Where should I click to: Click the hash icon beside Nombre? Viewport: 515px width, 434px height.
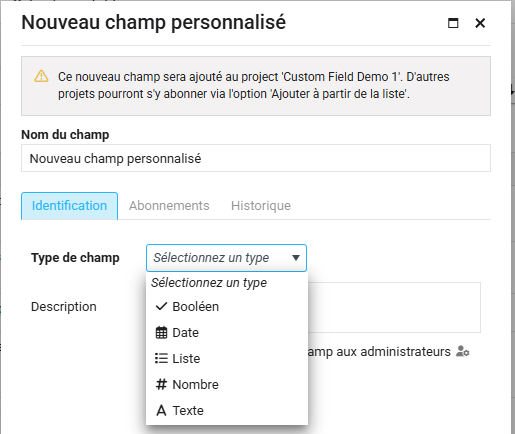[x=161, y=384]
